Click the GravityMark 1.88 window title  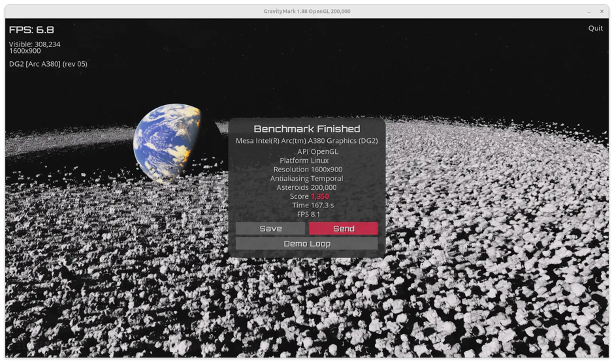306,11
